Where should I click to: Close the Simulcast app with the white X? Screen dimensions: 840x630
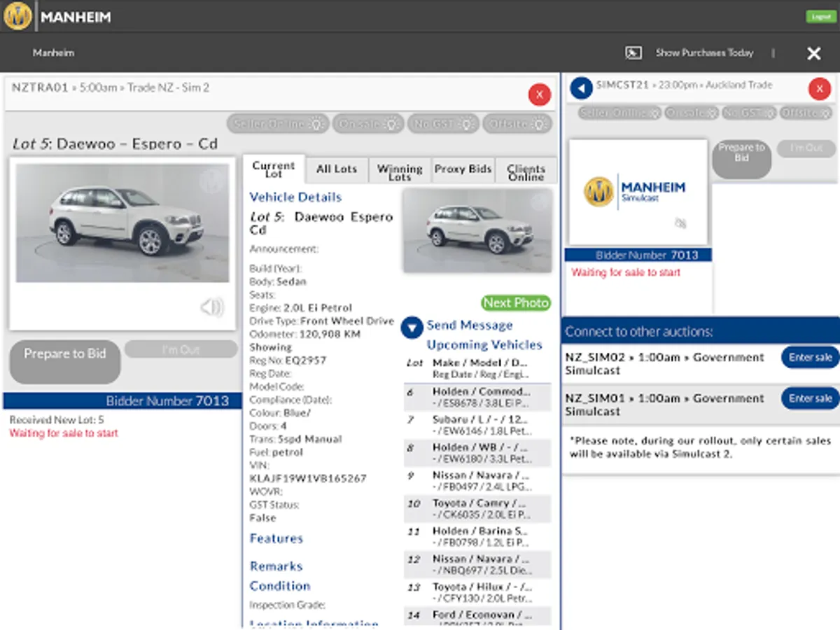tap(813, 53)
